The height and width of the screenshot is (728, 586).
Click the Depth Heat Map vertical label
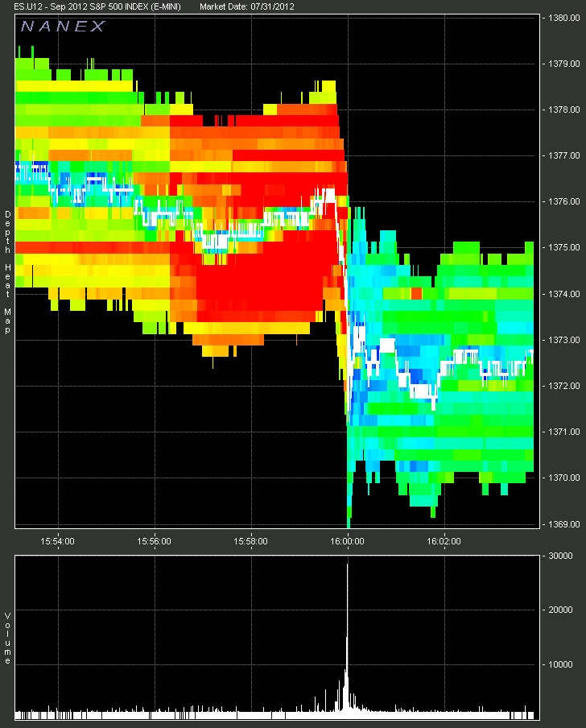click(x=7, y=272)
